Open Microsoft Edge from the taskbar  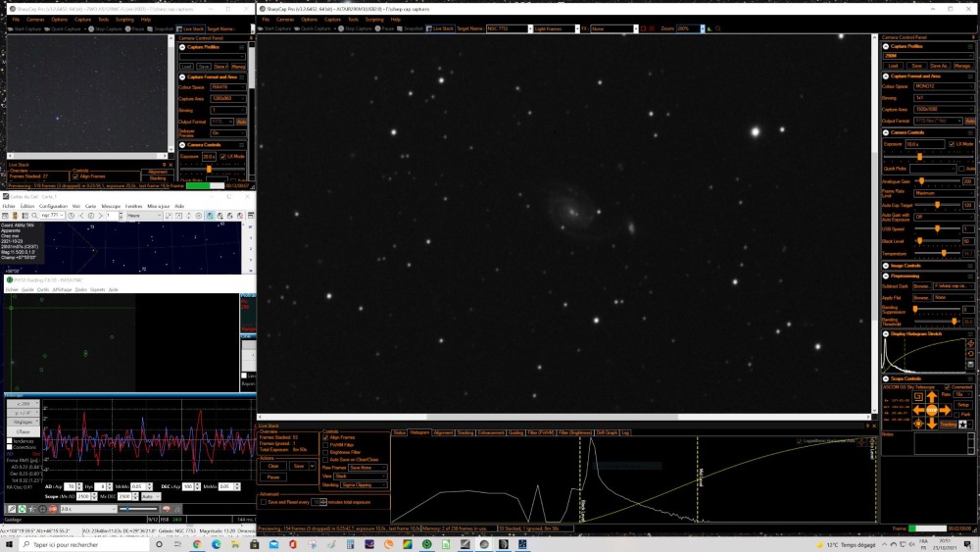tap(217, 544)
